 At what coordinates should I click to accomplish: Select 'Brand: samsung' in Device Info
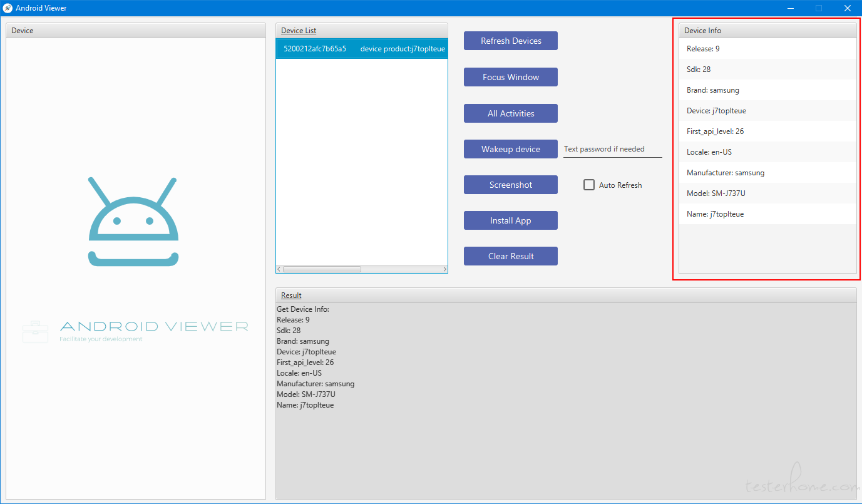pyautogui.click(x=767, y=90)
